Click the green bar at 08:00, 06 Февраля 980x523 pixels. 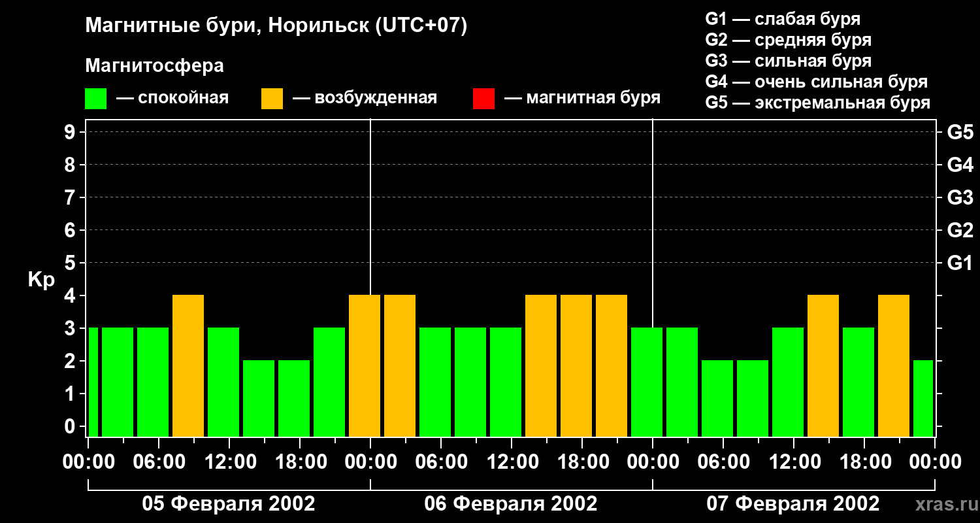tap(470, 382)
